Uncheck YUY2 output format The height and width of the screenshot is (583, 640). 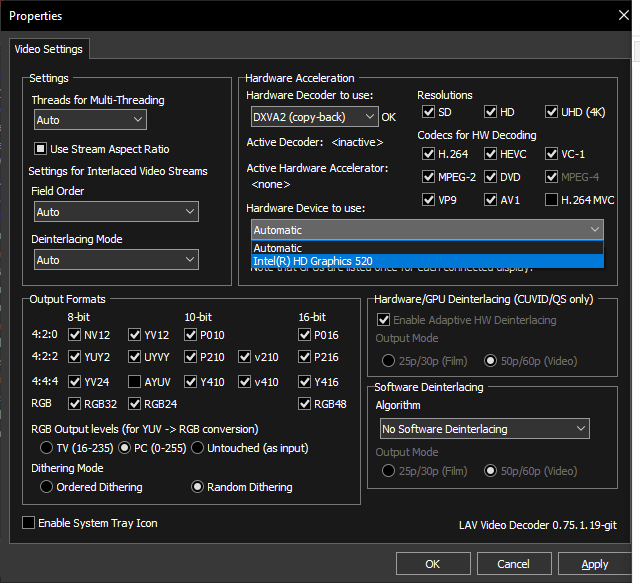tap(74, 357)
